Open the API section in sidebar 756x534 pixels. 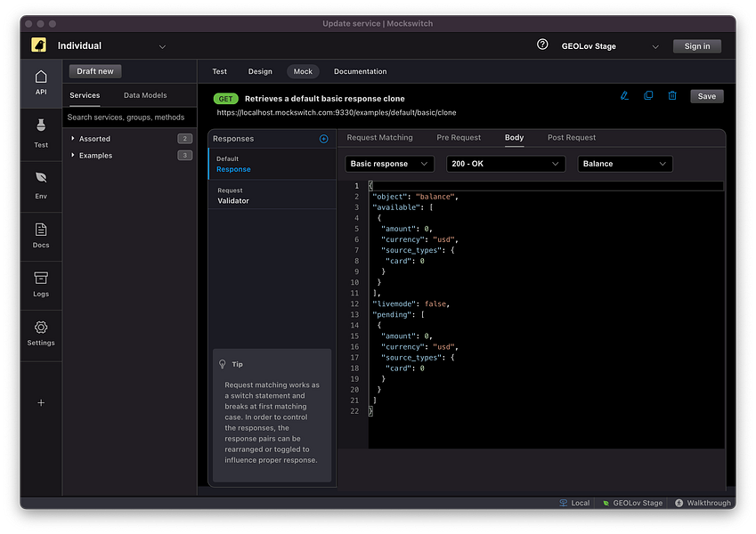pyautogui.click(x=41, y=83)
